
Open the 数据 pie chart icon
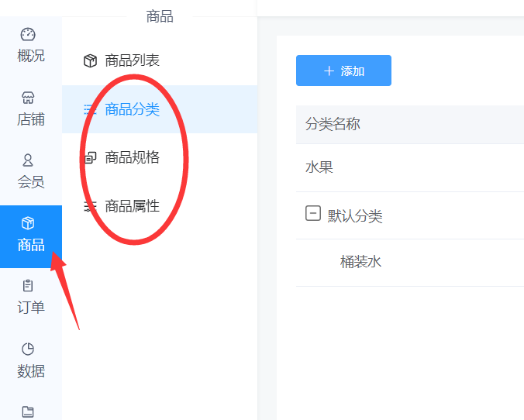coord(28,349)
